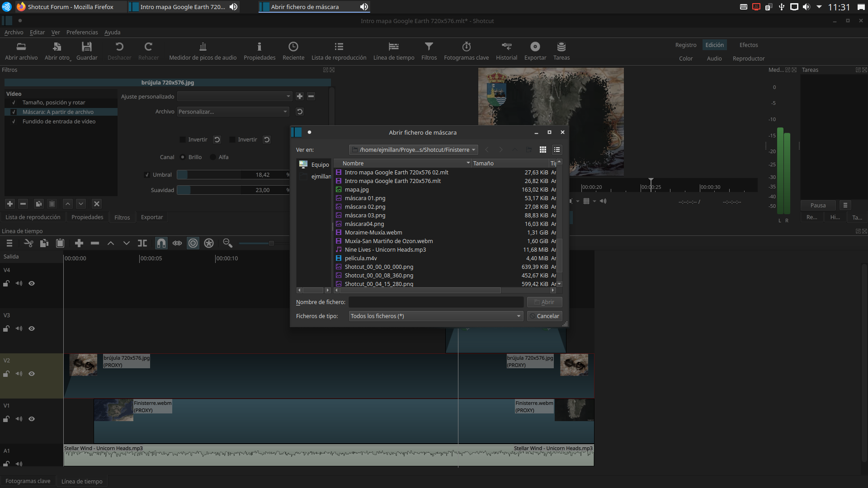This screenshot has height=488, width=868.
Task: Switch to the Color layout button
Action: point(685,58)
